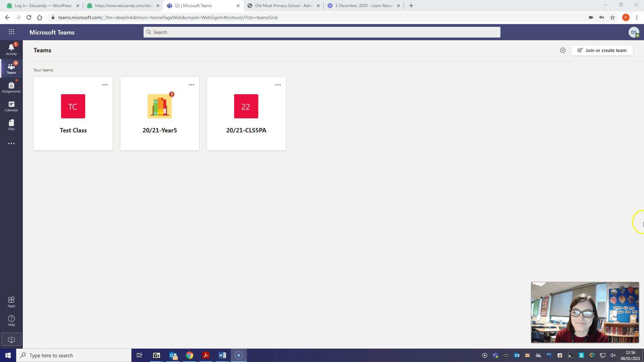Open more options for Test Class
Image resolution: width=644 pixels, height=362 pixels.
point(105,85)
